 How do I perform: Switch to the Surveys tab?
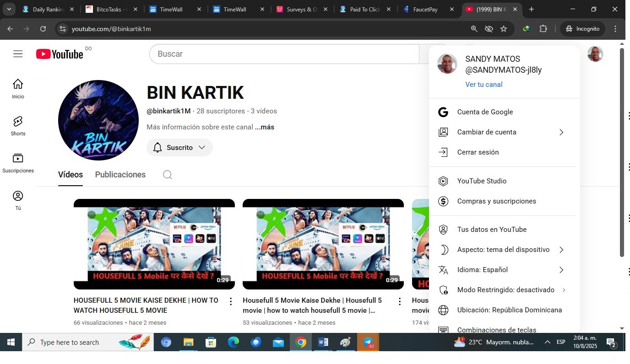[302, 9]
